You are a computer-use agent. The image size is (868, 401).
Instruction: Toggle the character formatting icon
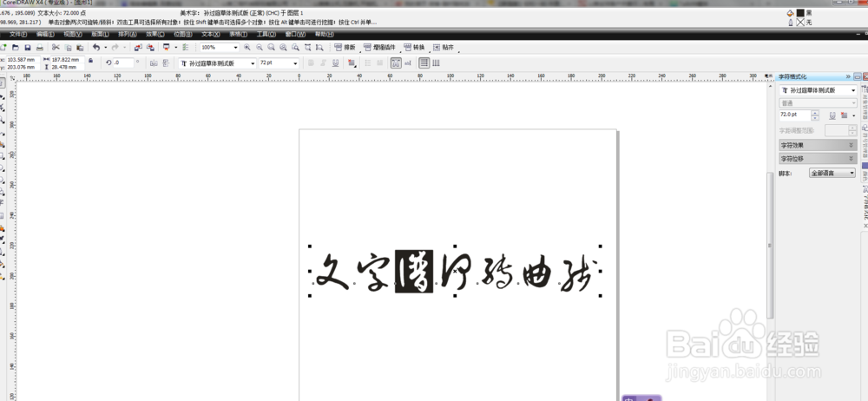pyautogui.click(x=396, y=63)
